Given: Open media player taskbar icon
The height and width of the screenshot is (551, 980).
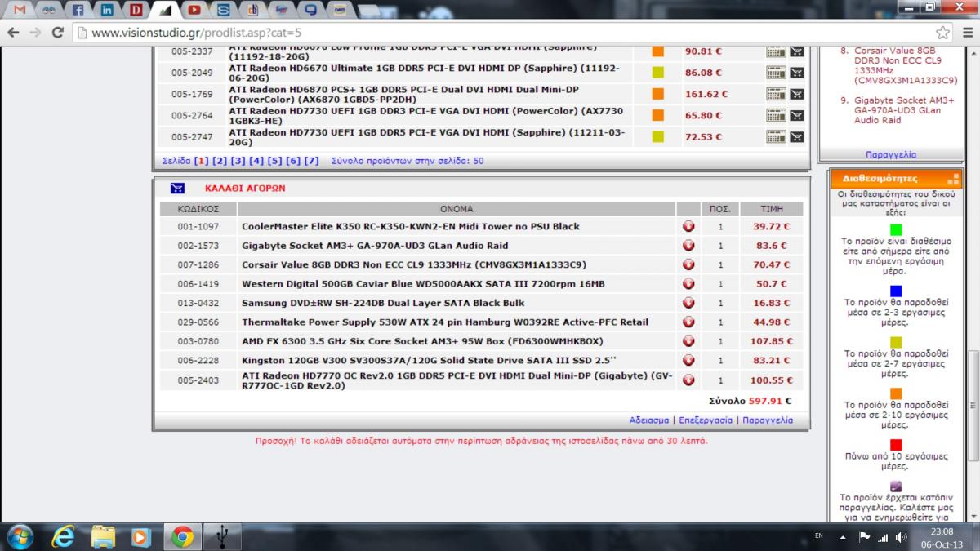Looking at the screenshot, I should (141, 536).
